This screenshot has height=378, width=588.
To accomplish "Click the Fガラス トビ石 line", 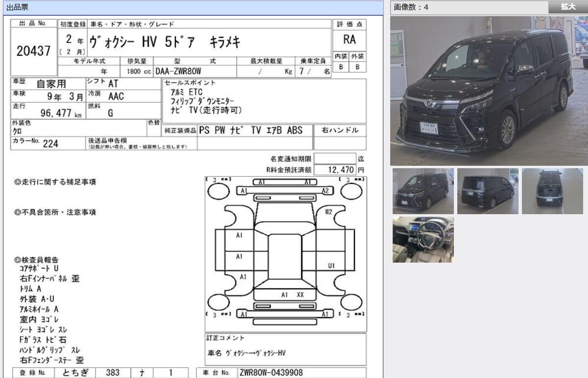I will (43, 340).
